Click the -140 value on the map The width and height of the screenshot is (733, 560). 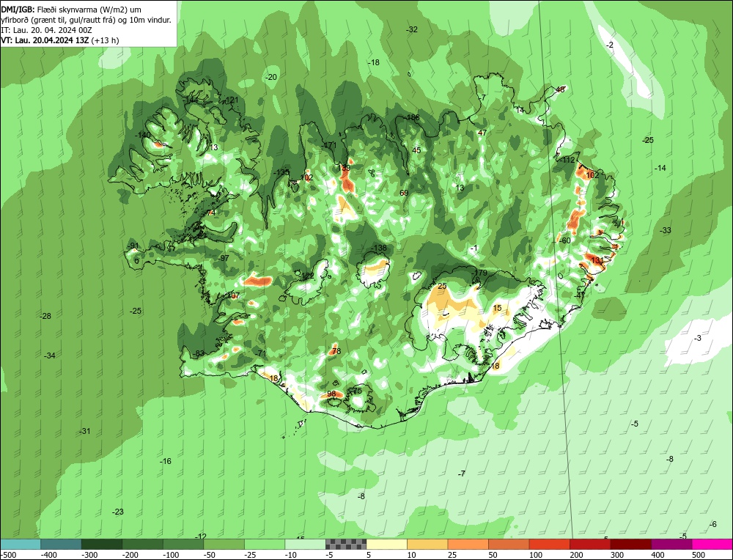(x=143, y=135)
